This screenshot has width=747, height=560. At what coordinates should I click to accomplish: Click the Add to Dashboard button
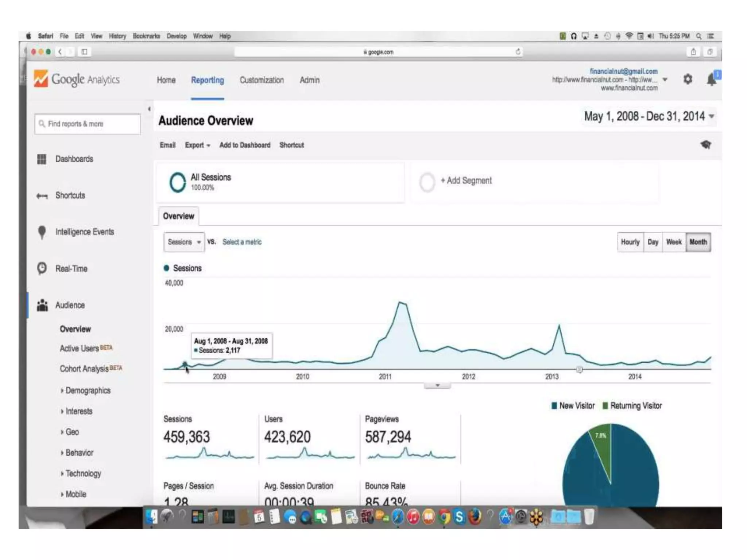pos(245,145)
